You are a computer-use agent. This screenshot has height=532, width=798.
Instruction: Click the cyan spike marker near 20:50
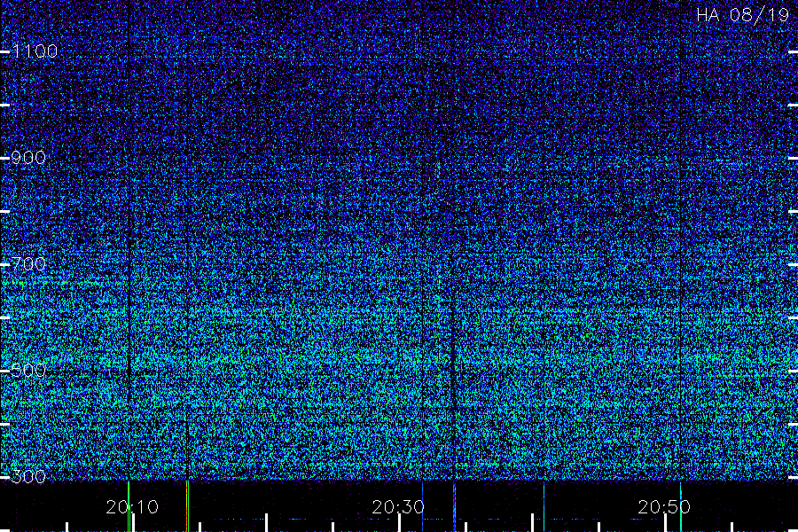[680, 506]
